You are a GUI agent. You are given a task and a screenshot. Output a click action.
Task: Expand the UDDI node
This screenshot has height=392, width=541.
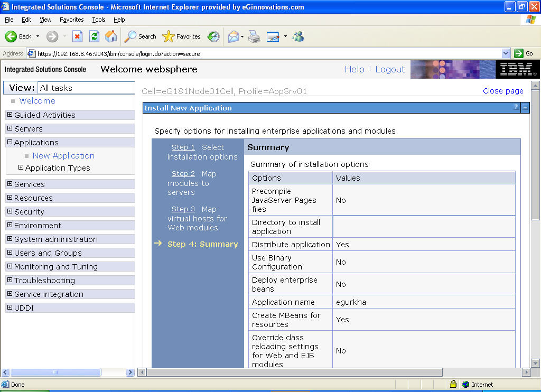[x=10, y=307]
